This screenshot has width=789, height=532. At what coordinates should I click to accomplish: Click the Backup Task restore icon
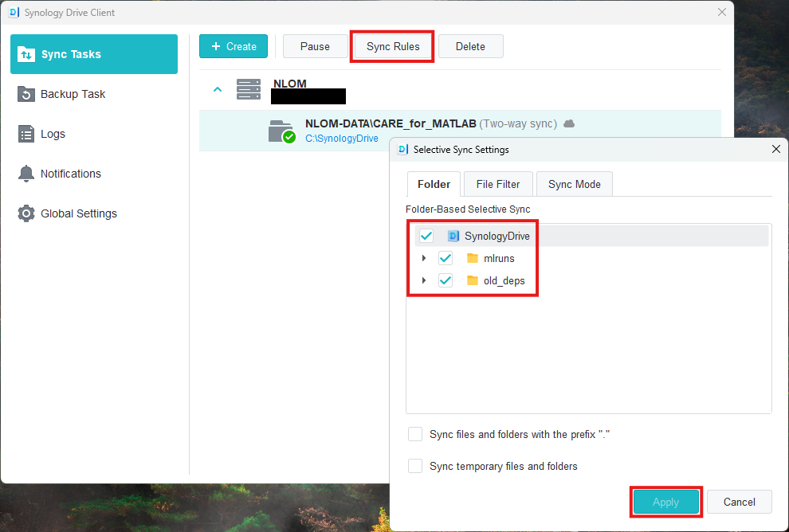point(26,94)
